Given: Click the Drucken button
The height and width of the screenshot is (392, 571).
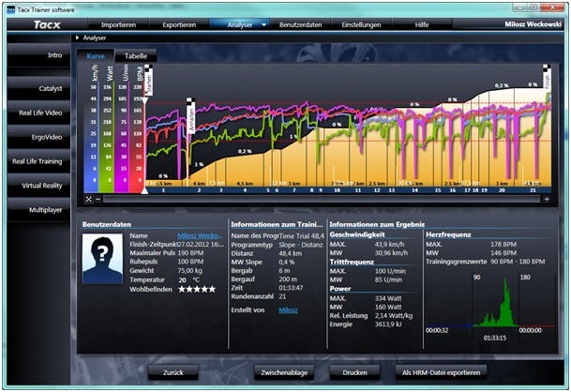Looking at the screenshot, I should tap(354, 372).
